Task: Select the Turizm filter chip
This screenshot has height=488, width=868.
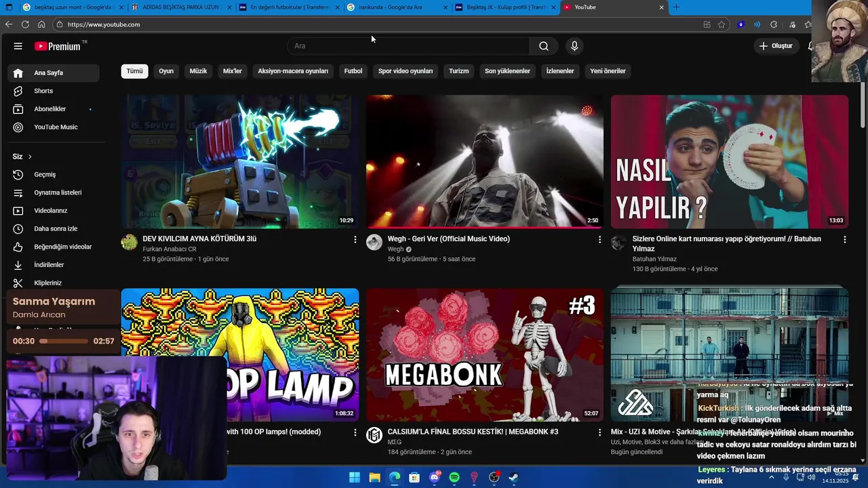Action: click(459, 70)
